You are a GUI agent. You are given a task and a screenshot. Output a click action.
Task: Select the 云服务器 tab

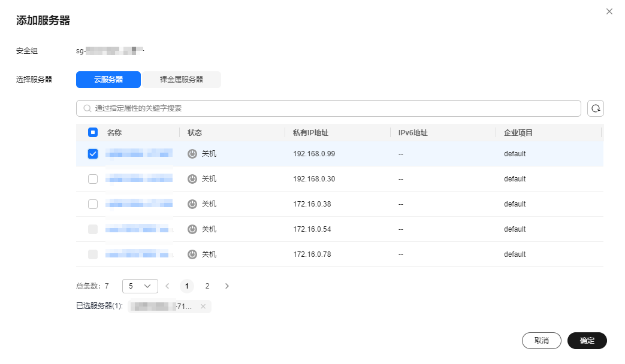click(108, 79)
